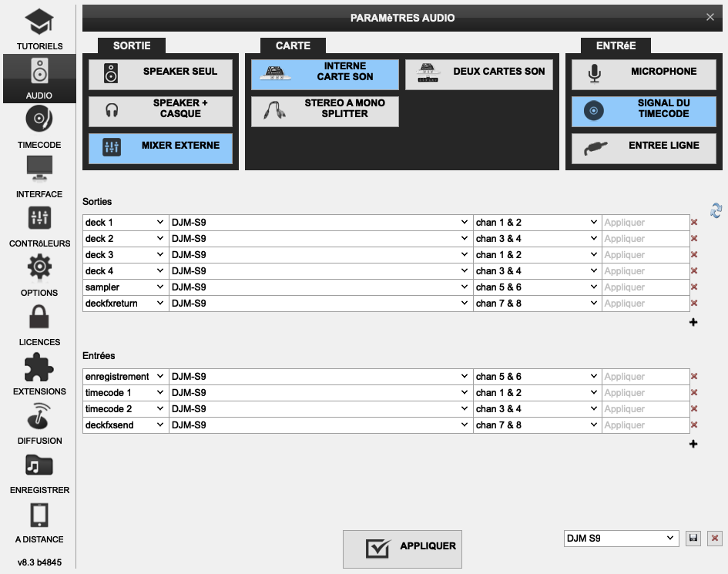Select Speaker Seul output mode
728x574 pixels.
pyautogui.click(x=161, y=74)
